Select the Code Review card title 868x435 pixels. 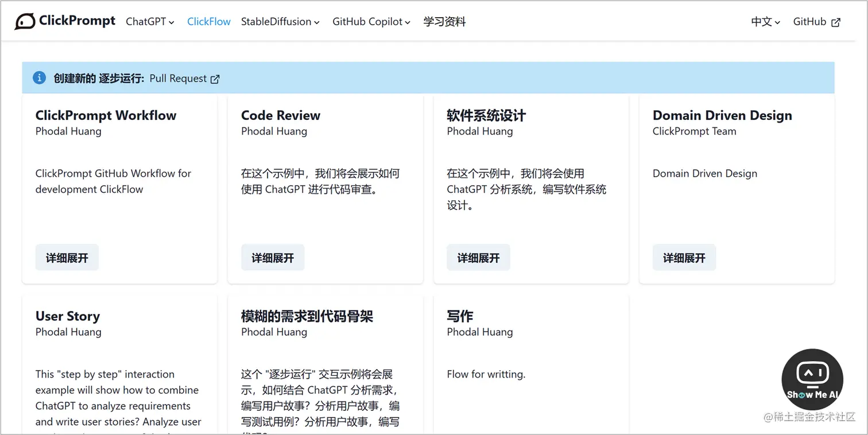(281, 115)
